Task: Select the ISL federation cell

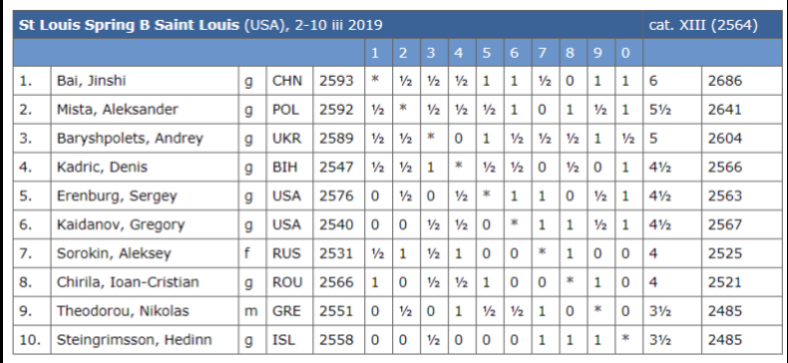Action: (x=284, y=340)
